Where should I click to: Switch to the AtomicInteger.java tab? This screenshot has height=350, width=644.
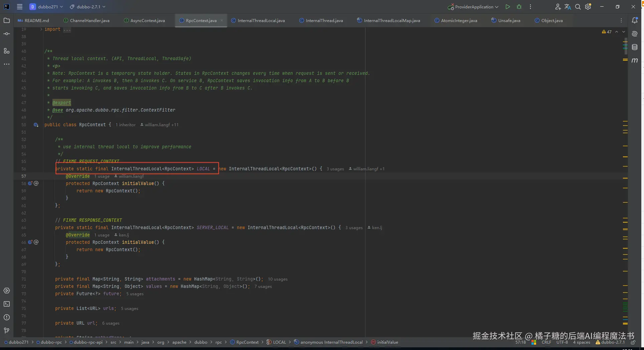456,20
